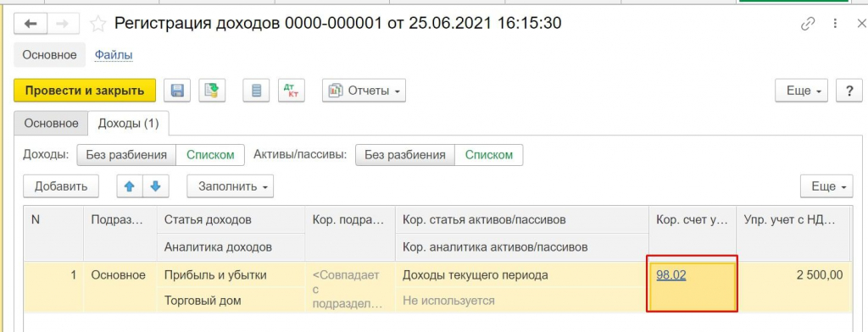868x332 pixels.
Task: Move row up with blue arrow
Action: (130, 186)
